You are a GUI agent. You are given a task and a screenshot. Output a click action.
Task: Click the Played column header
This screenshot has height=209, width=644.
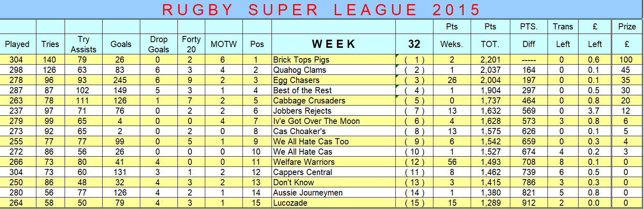[18, 44]
